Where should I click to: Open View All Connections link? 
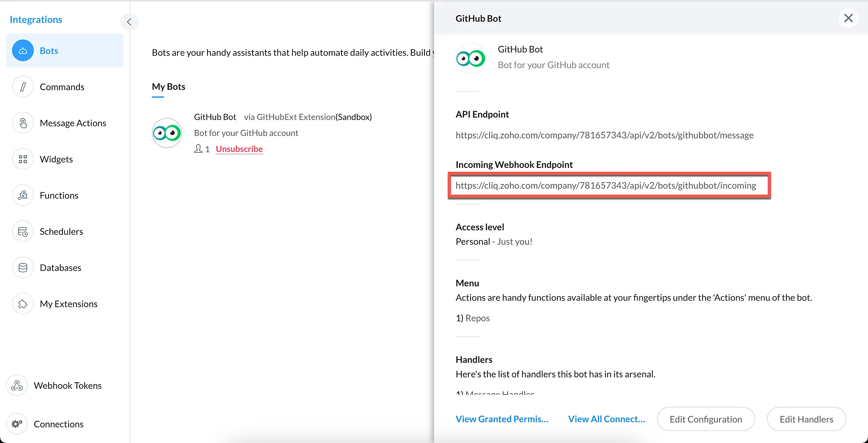point(606,419)
